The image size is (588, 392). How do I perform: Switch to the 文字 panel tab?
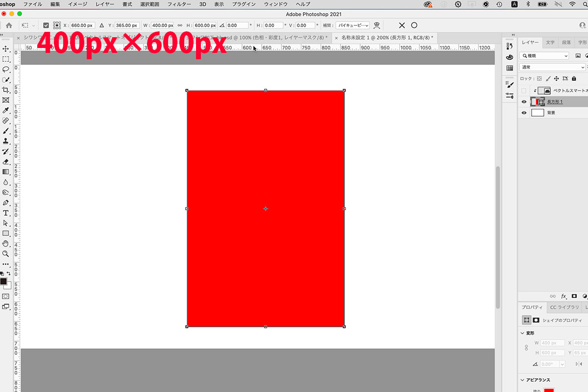click(550, 43)
